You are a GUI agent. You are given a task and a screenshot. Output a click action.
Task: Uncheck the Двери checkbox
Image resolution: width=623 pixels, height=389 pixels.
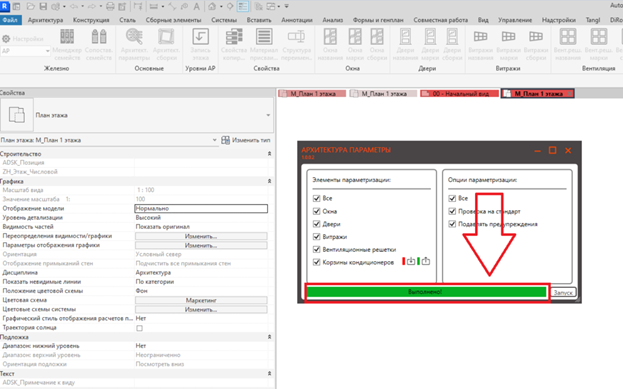pos(316,224)
